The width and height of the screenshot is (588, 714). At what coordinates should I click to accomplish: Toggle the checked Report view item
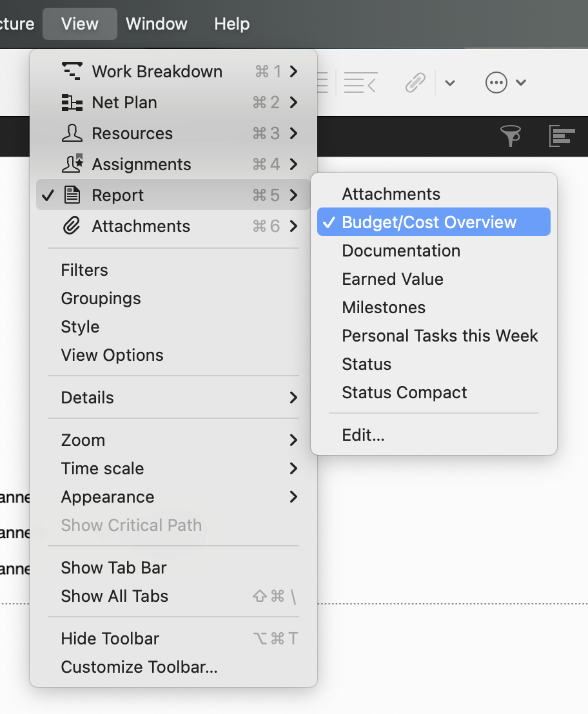click(117, 195)
